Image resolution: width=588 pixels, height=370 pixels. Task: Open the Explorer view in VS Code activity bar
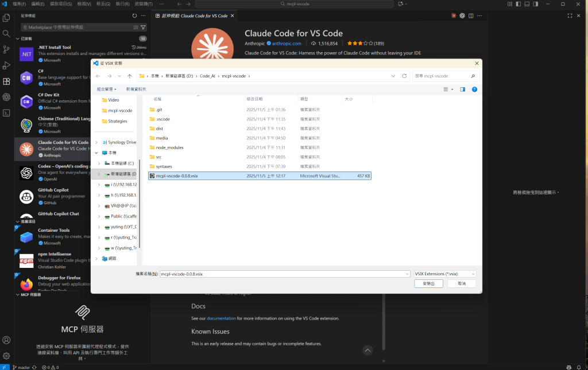click(x=6, y=18)
